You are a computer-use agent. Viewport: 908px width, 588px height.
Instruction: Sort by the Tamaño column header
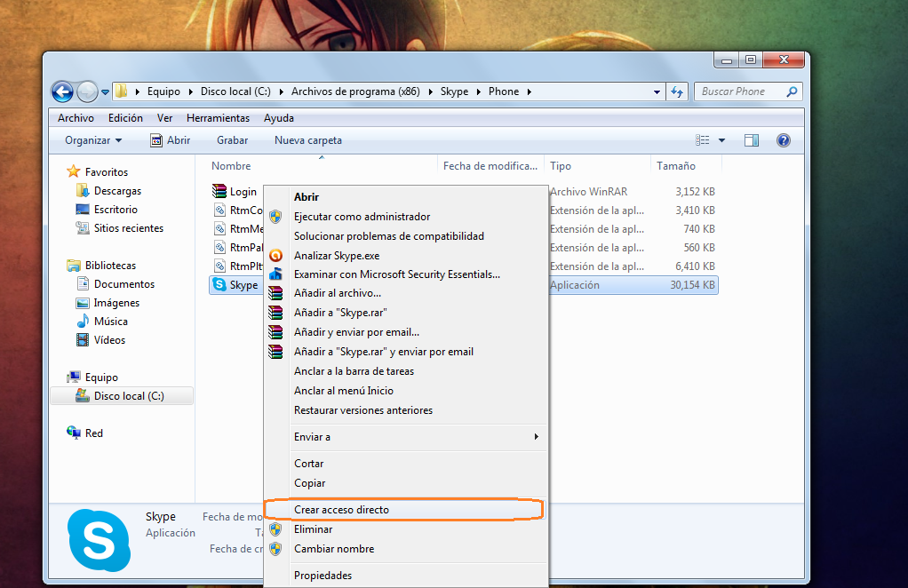[x=676, y=166]
